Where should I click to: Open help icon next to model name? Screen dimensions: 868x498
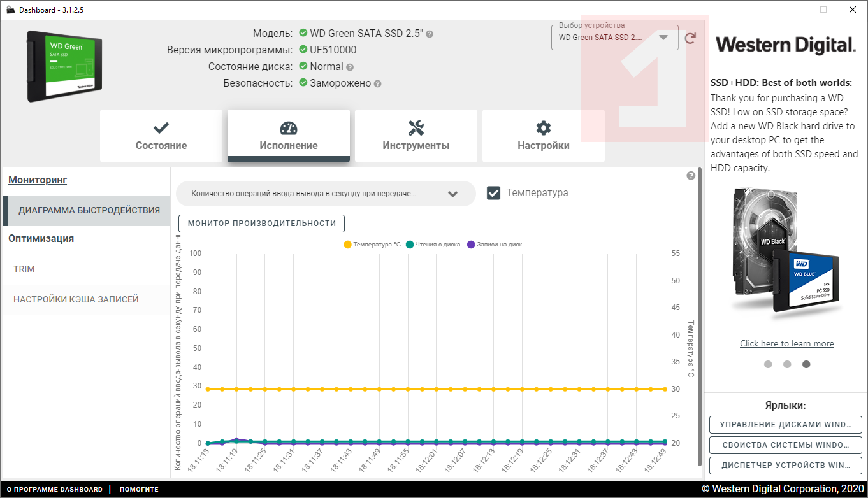pyautogui.click(x=430, y=34)
